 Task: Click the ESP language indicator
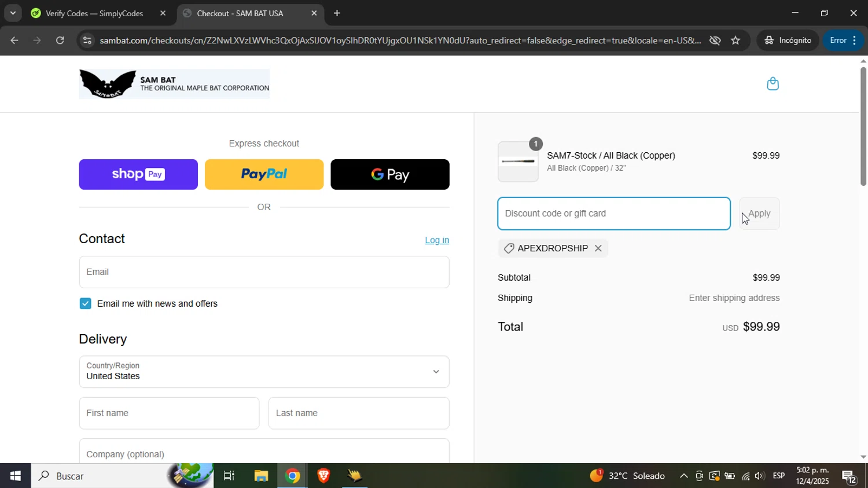click(779, 476)
